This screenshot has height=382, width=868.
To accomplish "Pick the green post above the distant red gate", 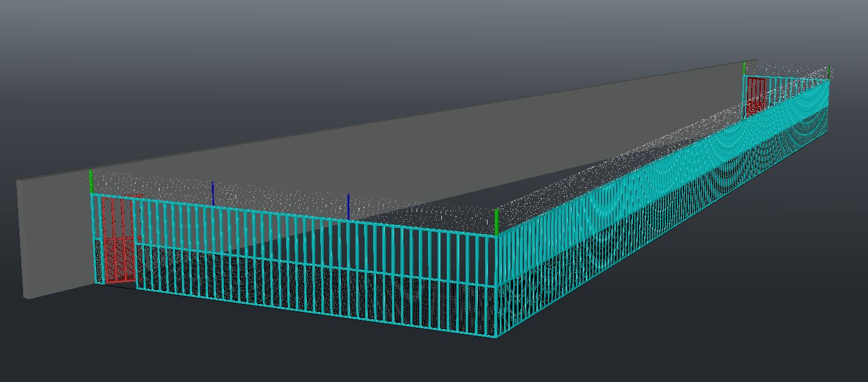I will 744,68.
